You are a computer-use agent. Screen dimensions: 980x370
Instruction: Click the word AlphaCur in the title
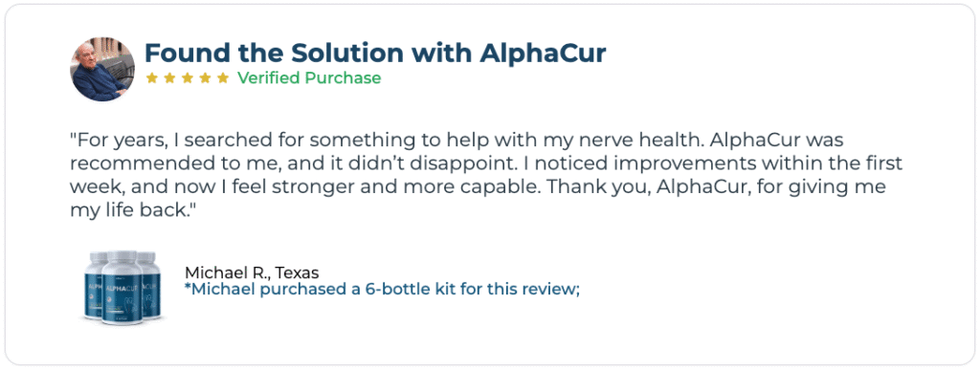[x=543, y=54]
